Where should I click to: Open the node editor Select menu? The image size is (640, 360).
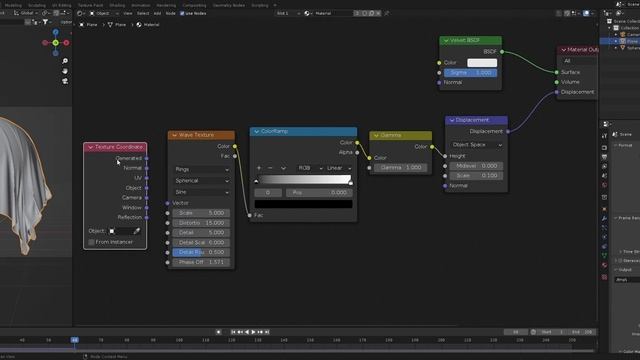point(143,13)
